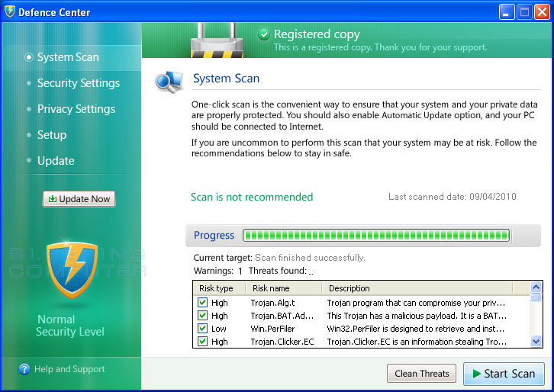554x392 pixels.
Task: Go to Privacy Settings
Action: tap(76, 109)
